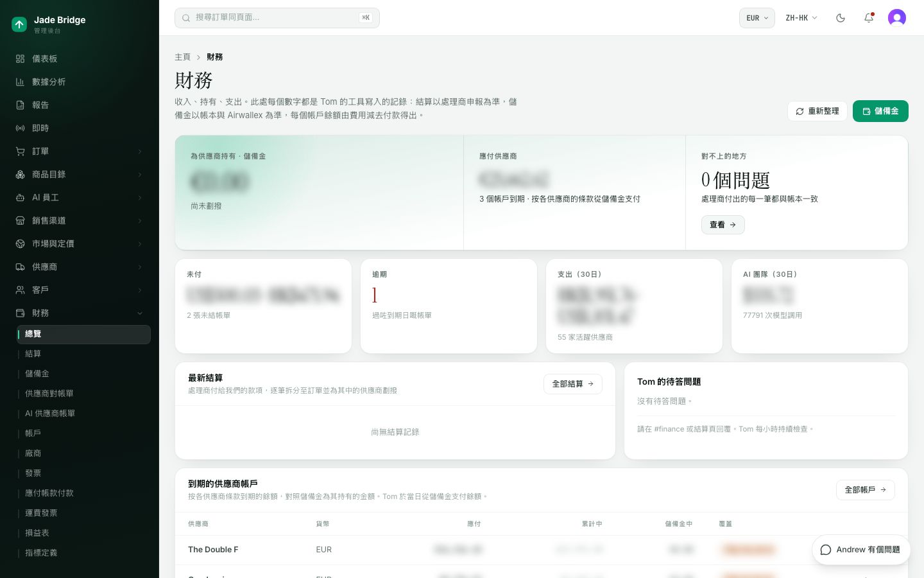Image resolution: width=924 pixels, height=578 pixels.
Task: Expand the AI 員工 submenu chevron
Action: click(140, 198)
